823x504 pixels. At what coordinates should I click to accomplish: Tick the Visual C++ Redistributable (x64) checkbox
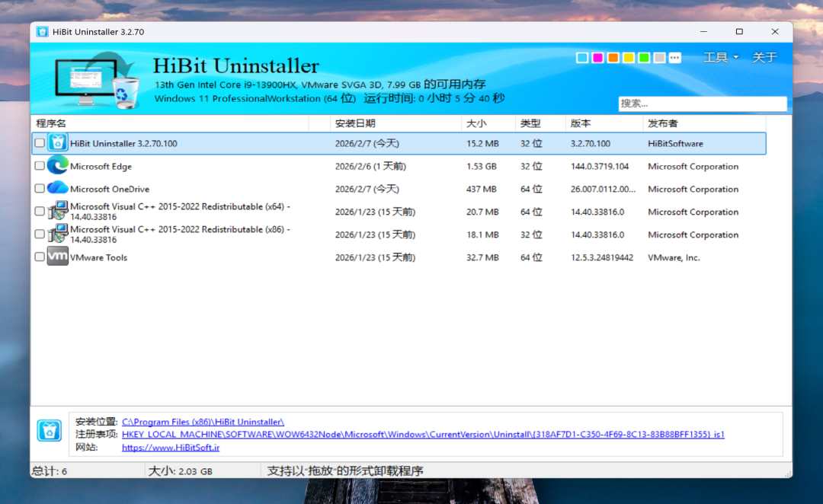40,211
